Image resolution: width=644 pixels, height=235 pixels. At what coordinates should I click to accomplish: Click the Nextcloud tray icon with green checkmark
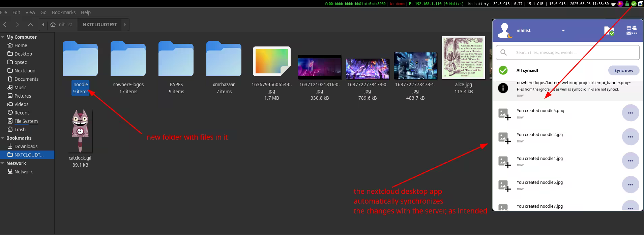[x=634, y=4]
